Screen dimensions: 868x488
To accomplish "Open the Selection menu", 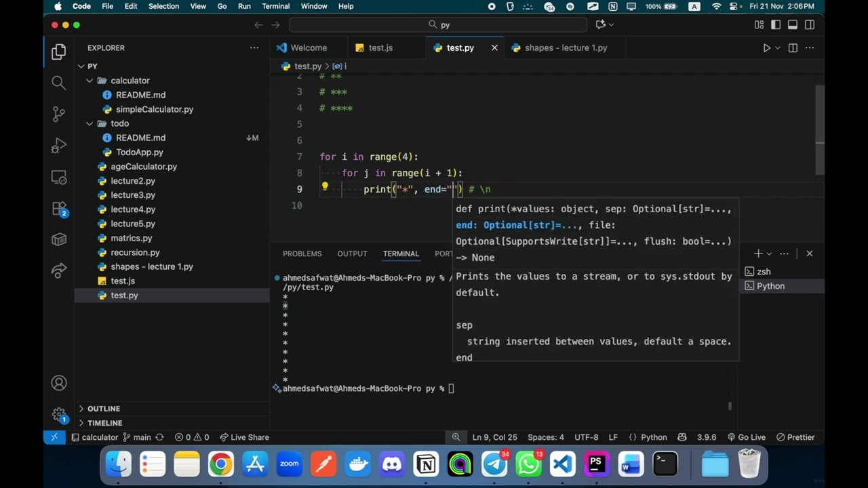I will (x=164, y=6).
